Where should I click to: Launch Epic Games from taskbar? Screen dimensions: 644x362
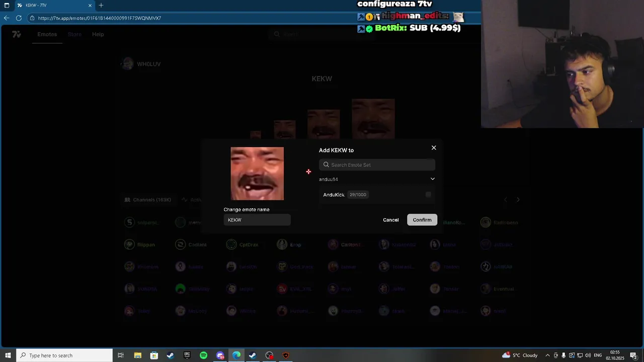(187, 355)
